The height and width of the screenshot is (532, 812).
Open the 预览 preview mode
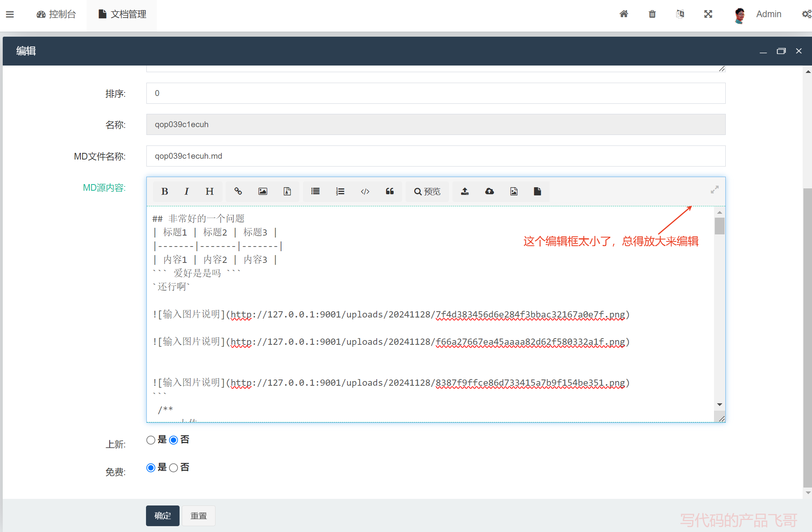(x=427, y=192)
